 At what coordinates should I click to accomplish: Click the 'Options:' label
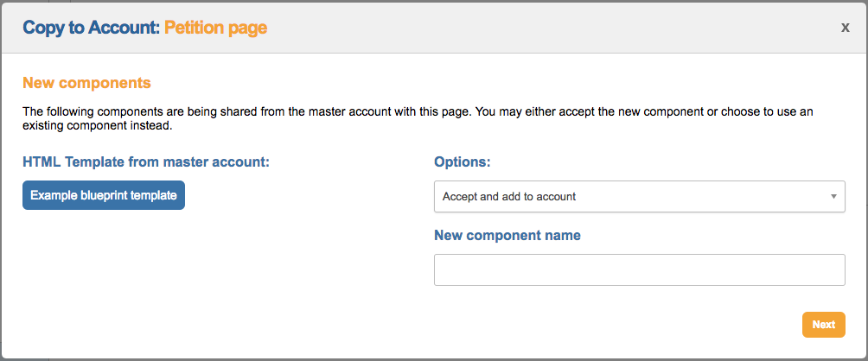tap(463, 161)
